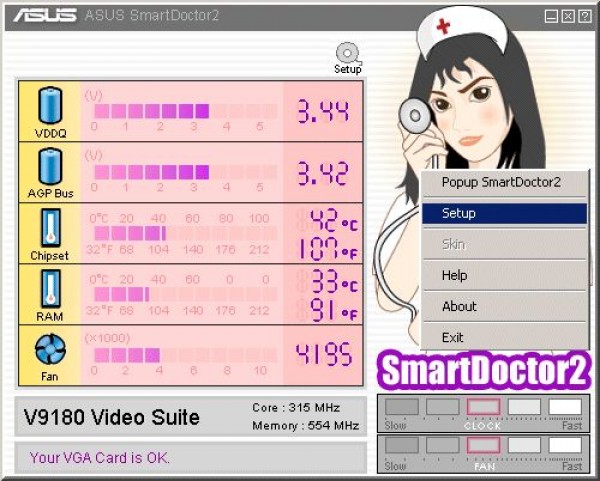Select About in the context menu
This screenshot has height=481, width=600.
(x=504, y=306)
